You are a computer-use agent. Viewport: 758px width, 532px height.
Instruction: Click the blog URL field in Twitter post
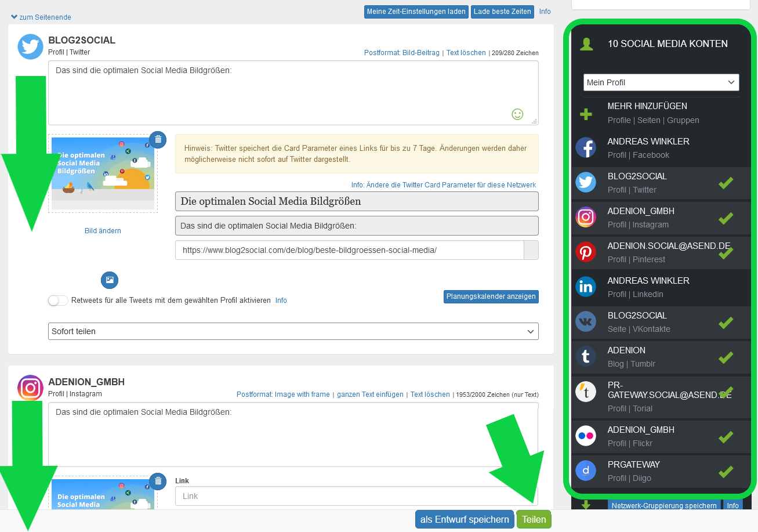coord(349,250)
